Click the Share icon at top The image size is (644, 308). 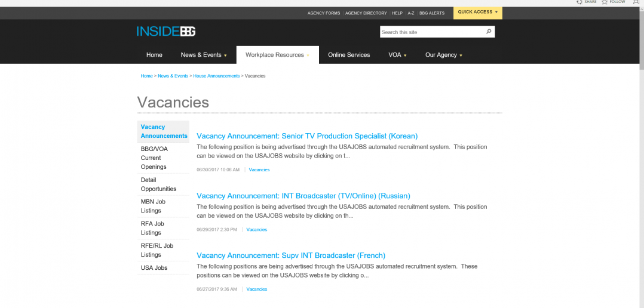pyautogui.click(x=579, y=2)
